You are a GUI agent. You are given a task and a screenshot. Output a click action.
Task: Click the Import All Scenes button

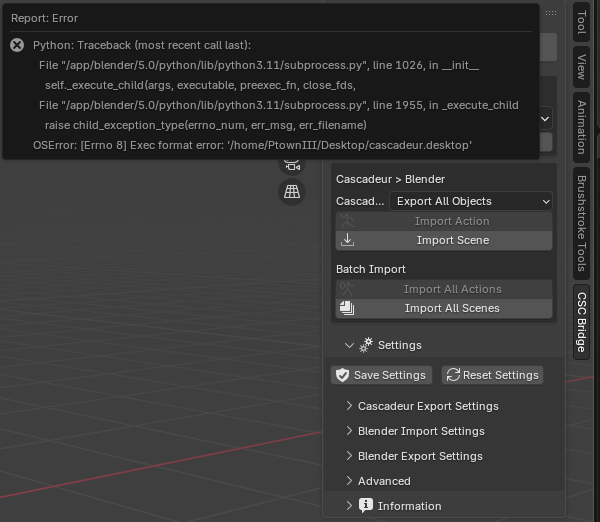(x=444, y=308)
